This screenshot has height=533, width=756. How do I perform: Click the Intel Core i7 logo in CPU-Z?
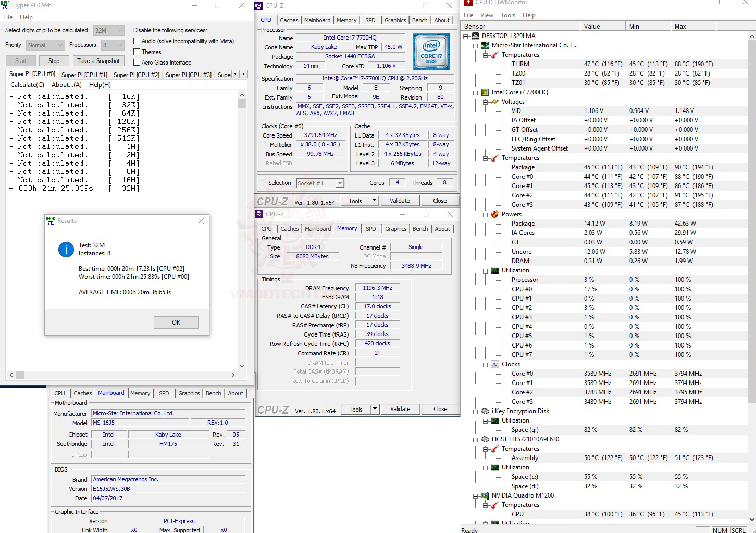(431, 51)
